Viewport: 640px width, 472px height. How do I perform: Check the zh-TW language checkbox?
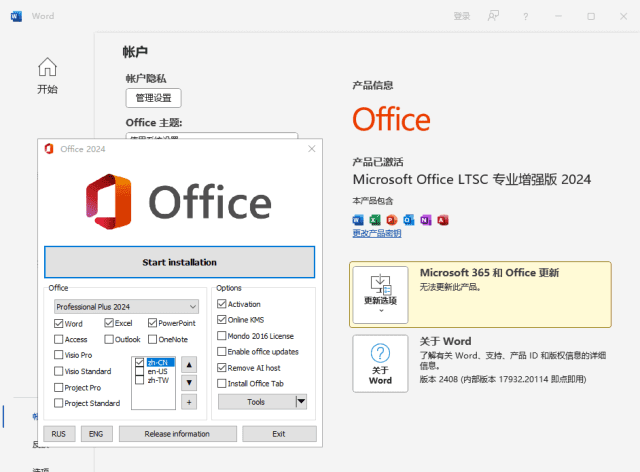click(140, 380)
